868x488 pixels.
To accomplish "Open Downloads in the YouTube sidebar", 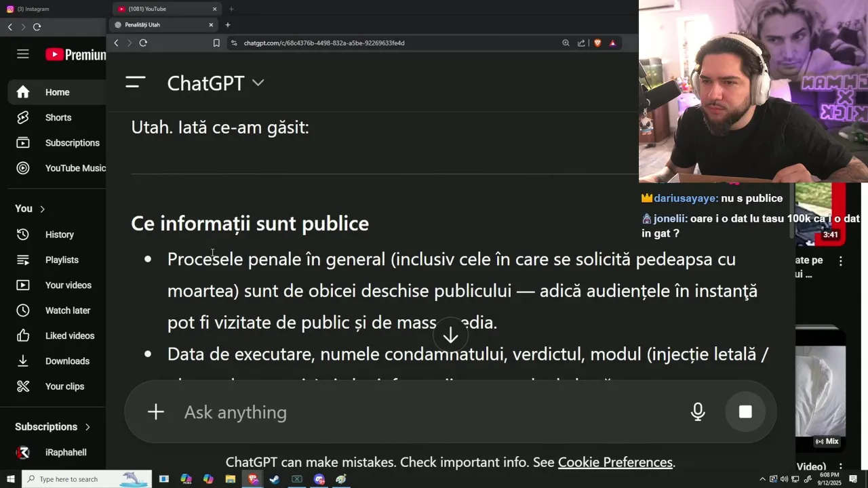I will 57,361.
